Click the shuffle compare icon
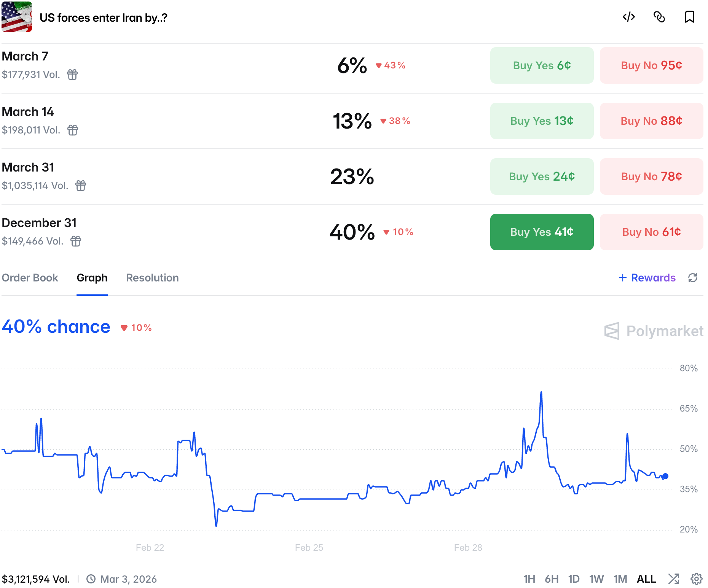Viewport: 708px width, 588px height. point(674,579)
